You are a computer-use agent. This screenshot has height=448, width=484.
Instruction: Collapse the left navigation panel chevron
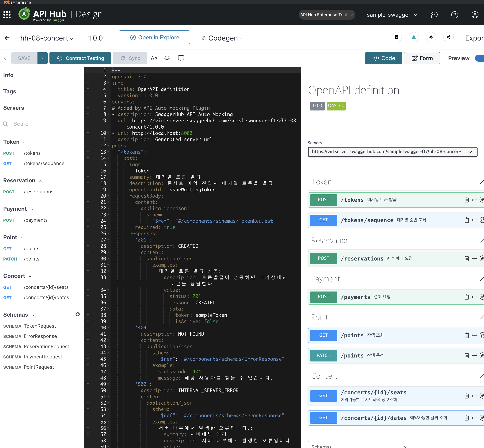coord(5,58)
